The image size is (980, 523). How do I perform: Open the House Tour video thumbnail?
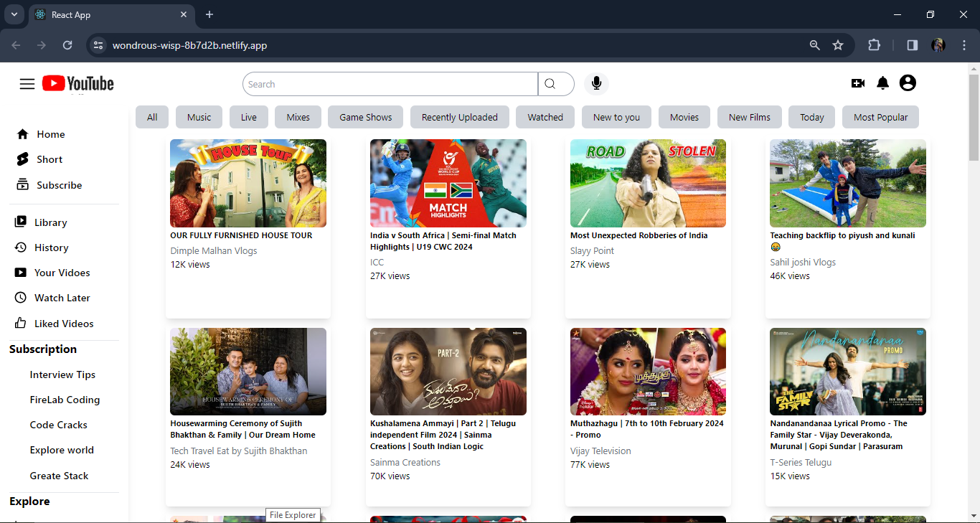tap(248, 183)
